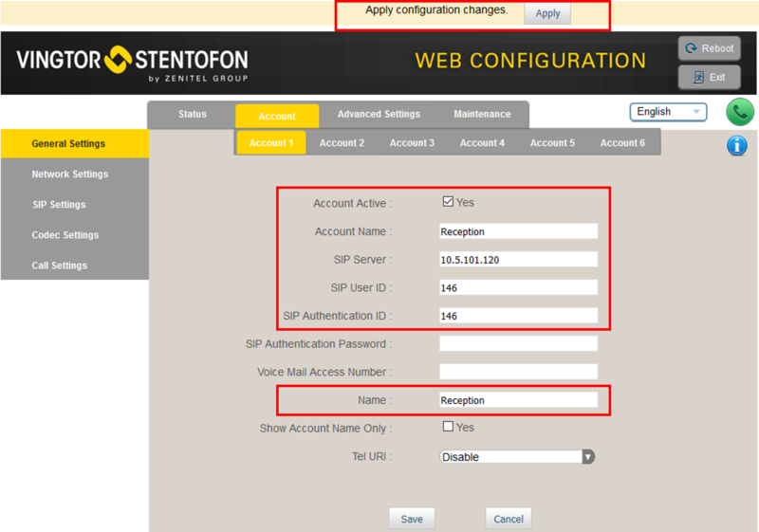This screenshot has height=532, width=759.
Task: Click the 'Apply configuration changes.' message
Action: [436, 10]
